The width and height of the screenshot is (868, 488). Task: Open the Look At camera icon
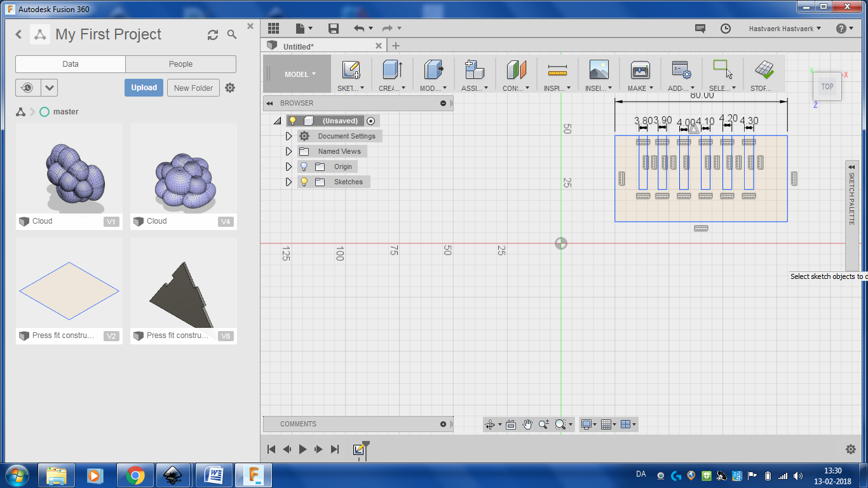pyautogui.click(x=511, y=424)
